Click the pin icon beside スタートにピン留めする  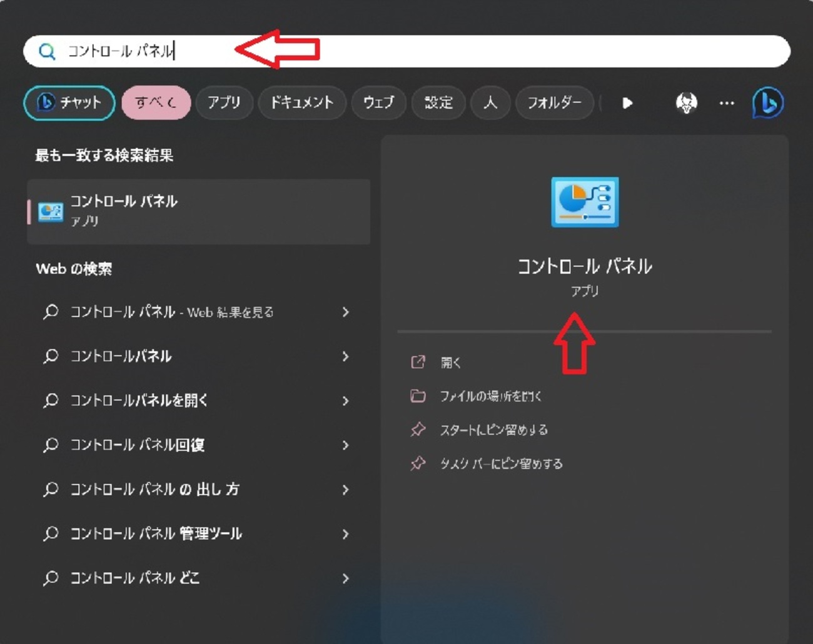pos(418,430)
